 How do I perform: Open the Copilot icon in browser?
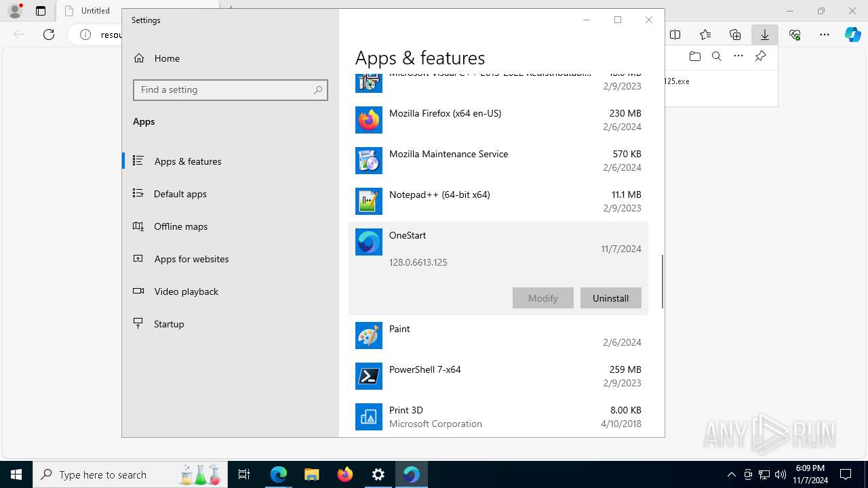pos(853,35)
